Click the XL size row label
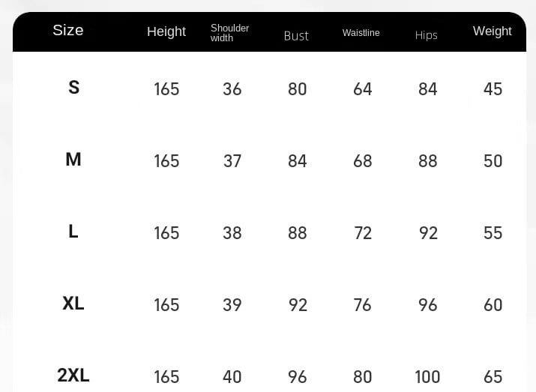536x392 pixels. (73, 303)
